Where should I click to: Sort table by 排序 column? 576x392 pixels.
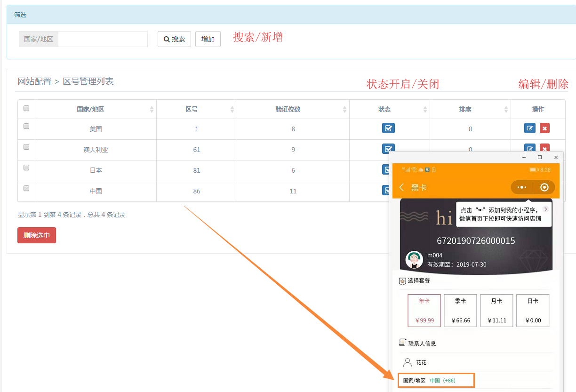470,109
